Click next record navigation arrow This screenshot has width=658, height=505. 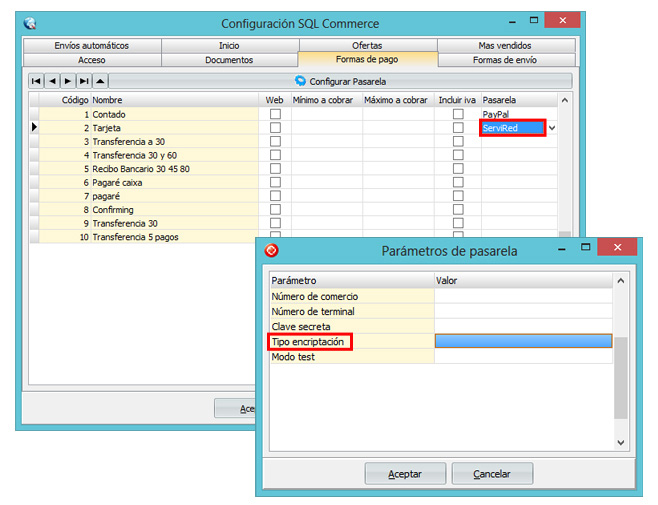coord(68,81)
